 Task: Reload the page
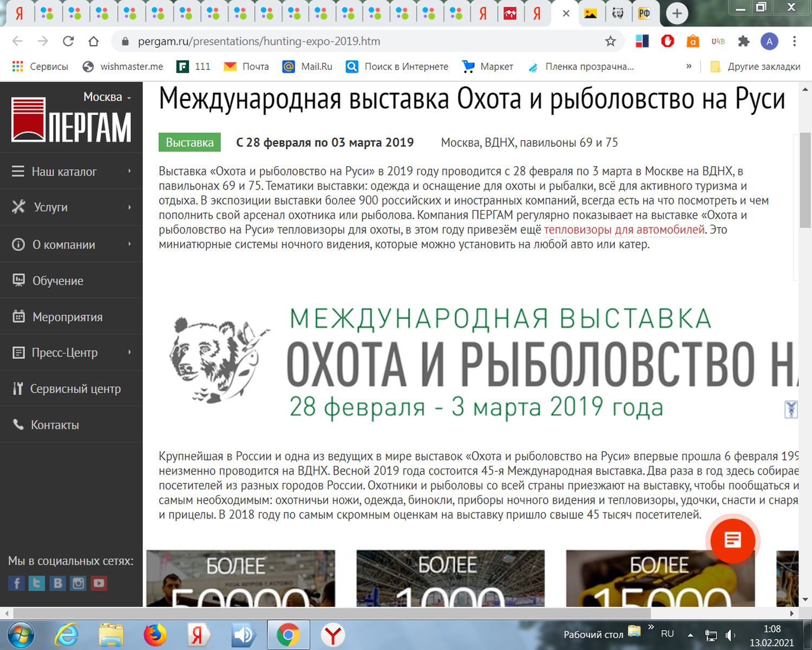coord(68,41)
